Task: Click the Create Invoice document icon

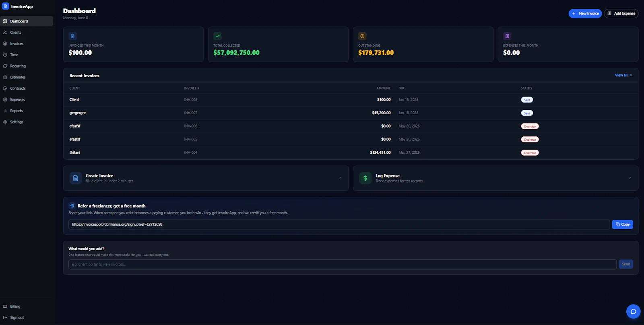Action: (x=76, y=178)
